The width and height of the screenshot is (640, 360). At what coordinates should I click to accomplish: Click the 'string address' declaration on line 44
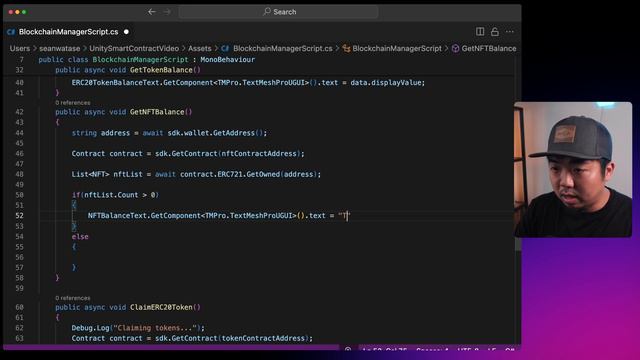[101, 133]
